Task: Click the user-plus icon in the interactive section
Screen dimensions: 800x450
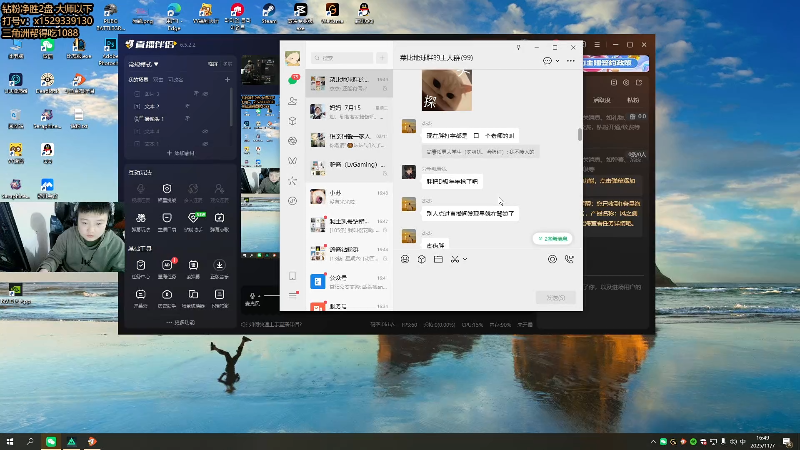Action: point(219,189)
